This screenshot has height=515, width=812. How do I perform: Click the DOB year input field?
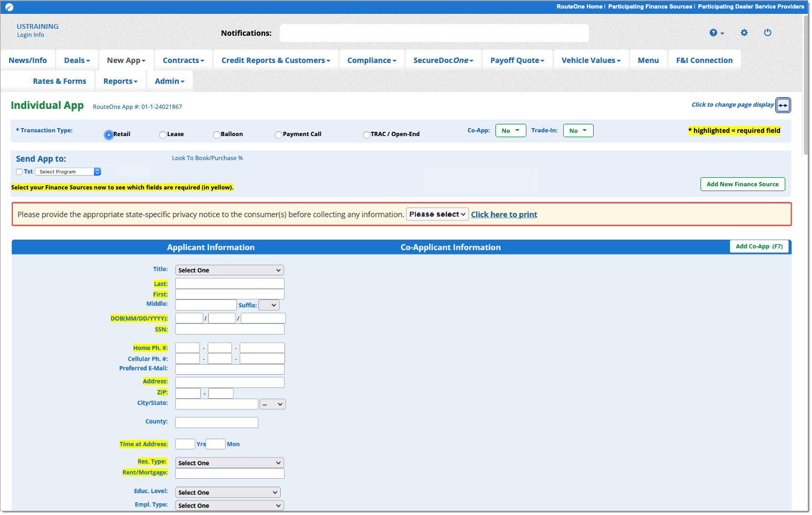click(x=263, y=319)
